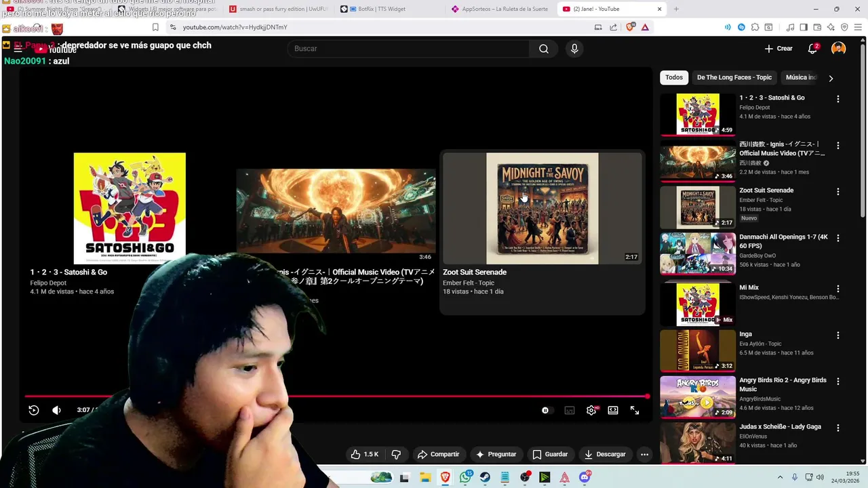
Task: Open options menu for Ignis sidebar video
Action: click(x=838, y=146)
